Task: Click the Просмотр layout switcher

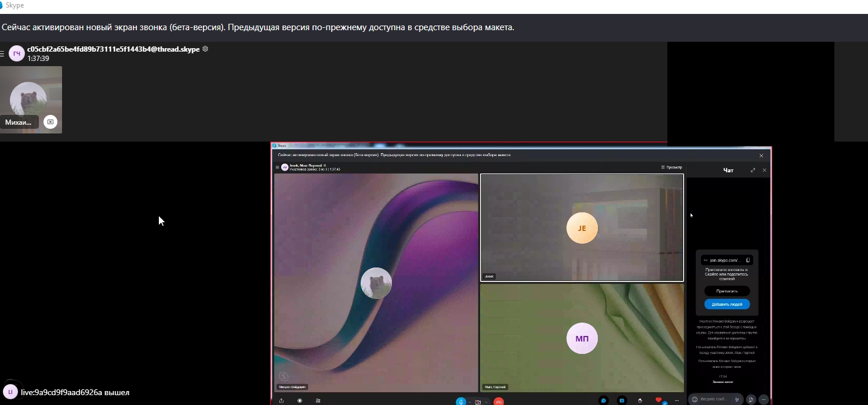Action: coord(671,167)
